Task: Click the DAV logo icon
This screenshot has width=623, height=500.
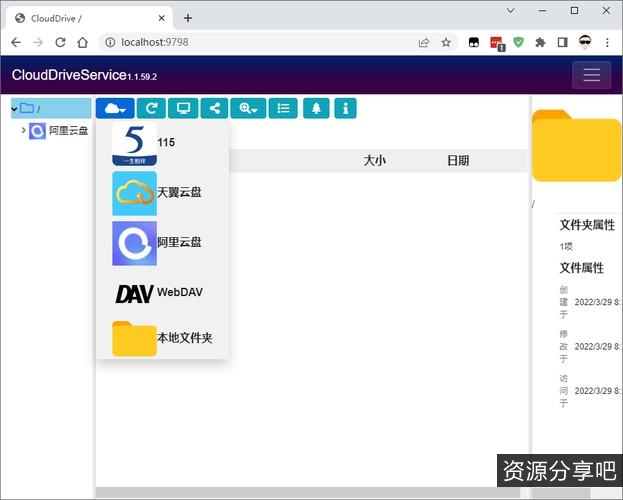Action: (x=134, y=293)
